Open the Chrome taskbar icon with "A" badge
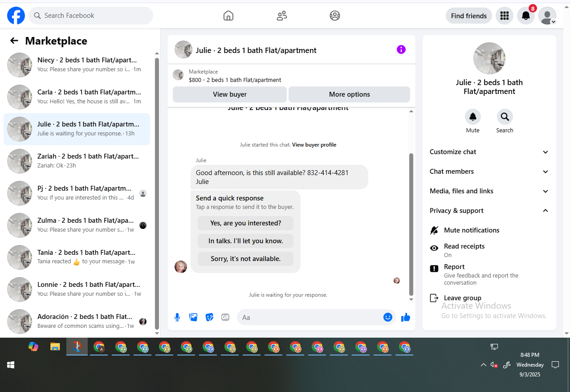The width and height of the screenshot is (570, 392). click(99, 347)
